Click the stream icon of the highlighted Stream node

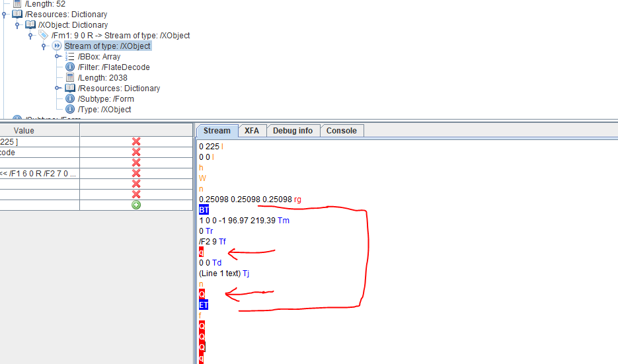point(57,46)
